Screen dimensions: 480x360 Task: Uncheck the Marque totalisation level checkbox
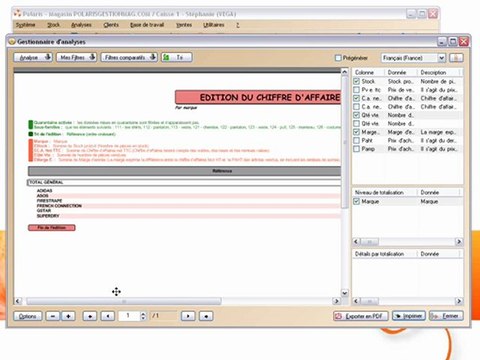[356, 202]
